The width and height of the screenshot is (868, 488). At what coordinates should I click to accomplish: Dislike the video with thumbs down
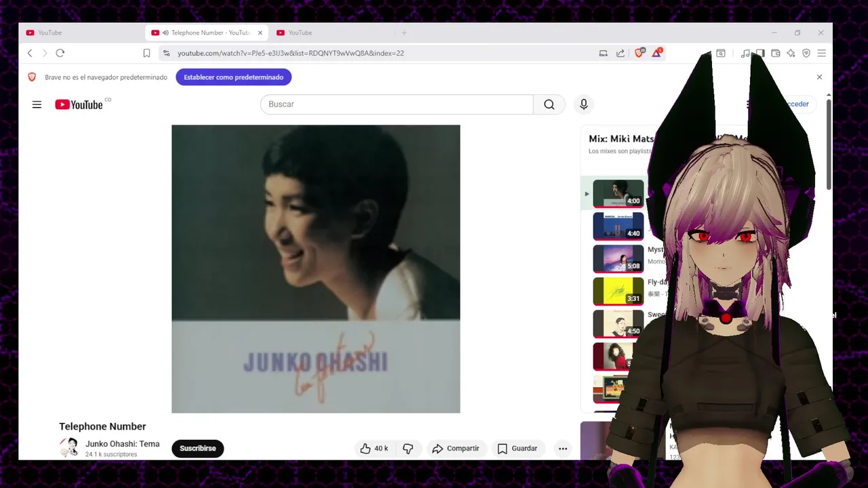coord(408,448)
